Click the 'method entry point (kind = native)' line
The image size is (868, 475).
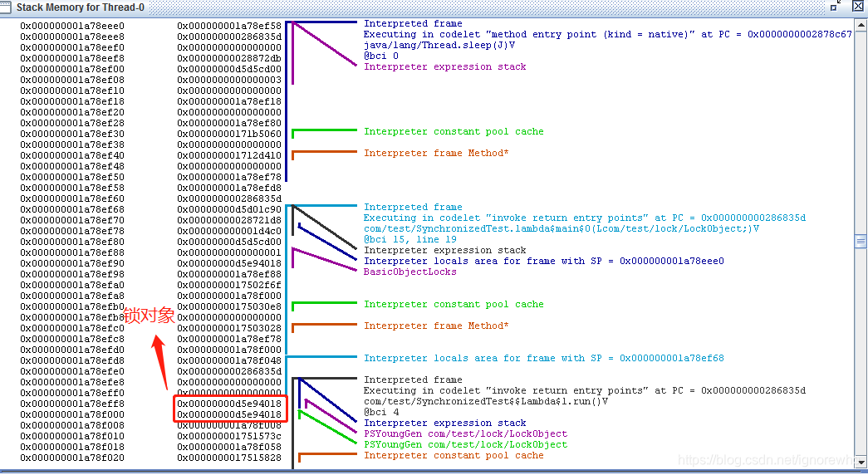[x=608, y=34]
